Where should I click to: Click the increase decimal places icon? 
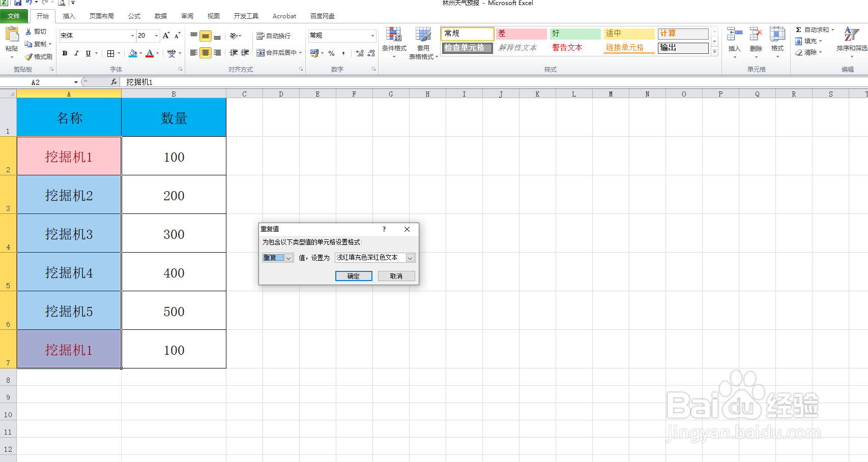pyautogui.click(x=360, y=53)
